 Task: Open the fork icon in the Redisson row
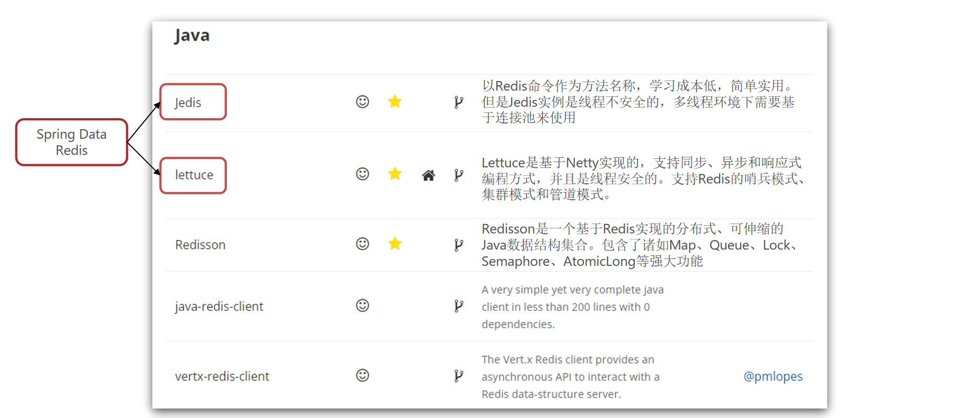click(459, 245)
